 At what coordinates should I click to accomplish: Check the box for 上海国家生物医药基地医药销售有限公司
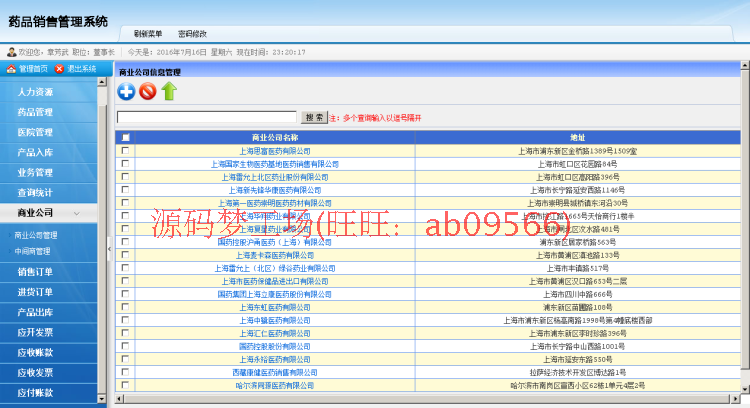click(x=125, y=164)
